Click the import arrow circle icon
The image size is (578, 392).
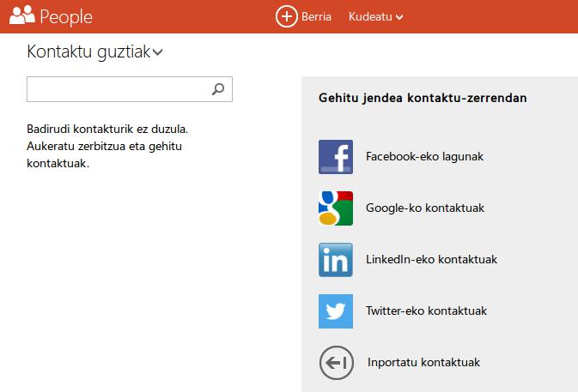(336, 363)
